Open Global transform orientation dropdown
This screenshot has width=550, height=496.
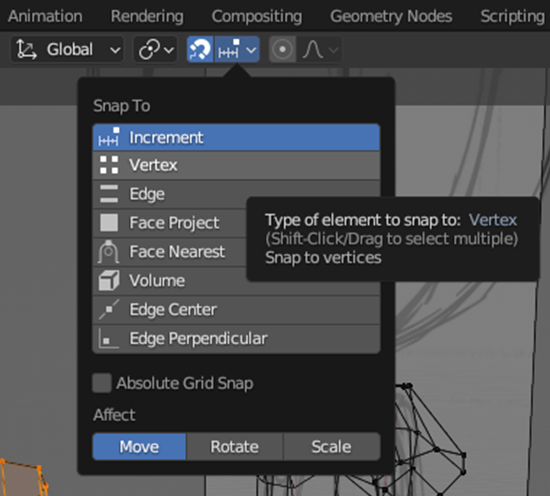[67, 49]
